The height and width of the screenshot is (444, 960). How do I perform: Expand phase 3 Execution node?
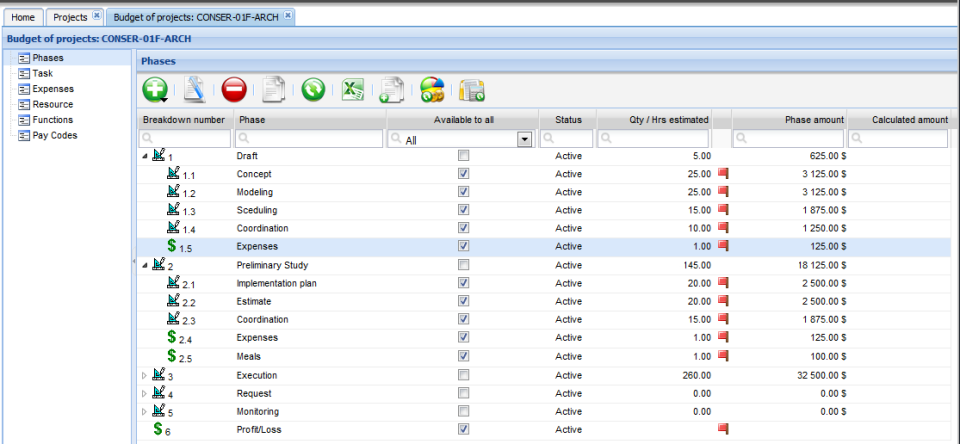[144, 375]
